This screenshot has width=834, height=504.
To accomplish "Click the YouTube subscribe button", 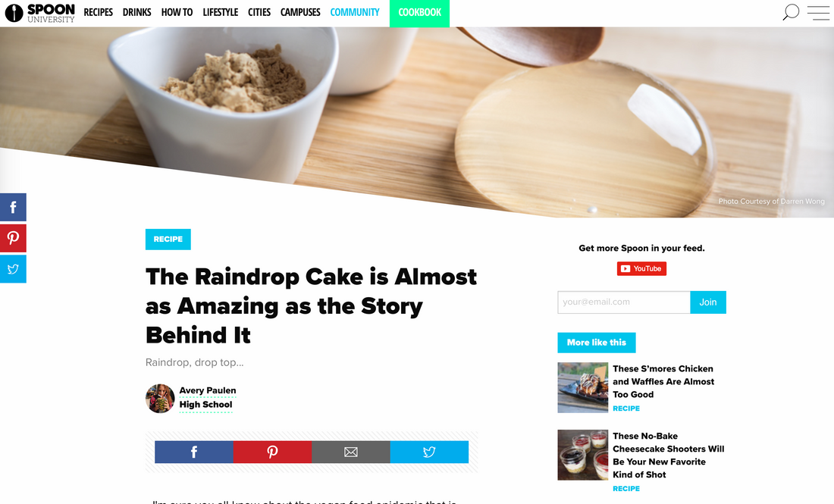I will click(641, 268).
